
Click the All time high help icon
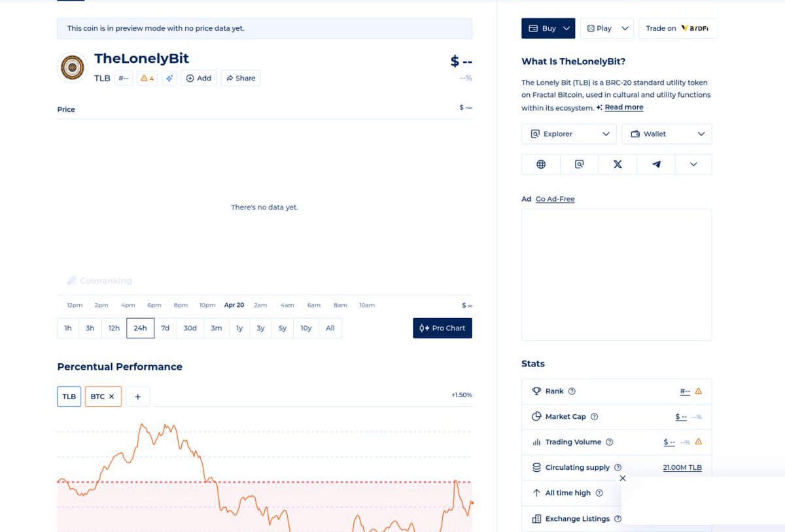pos(599,493)
